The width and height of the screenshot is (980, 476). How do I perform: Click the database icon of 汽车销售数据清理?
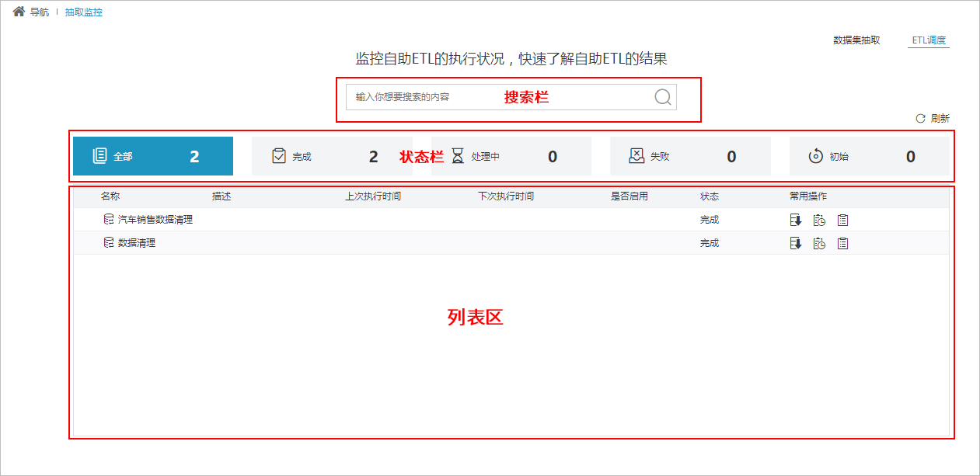coord(109,220)
